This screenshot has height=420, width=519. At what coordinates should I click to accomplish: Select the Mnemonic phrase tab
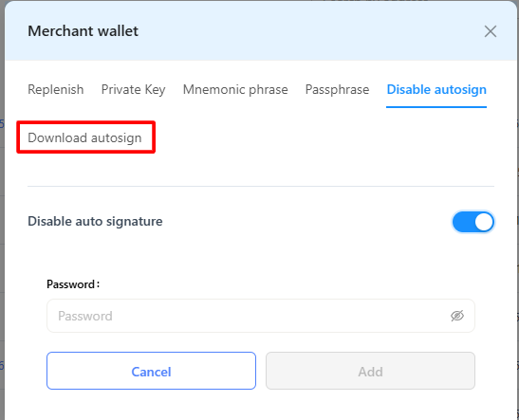(235, 90)
